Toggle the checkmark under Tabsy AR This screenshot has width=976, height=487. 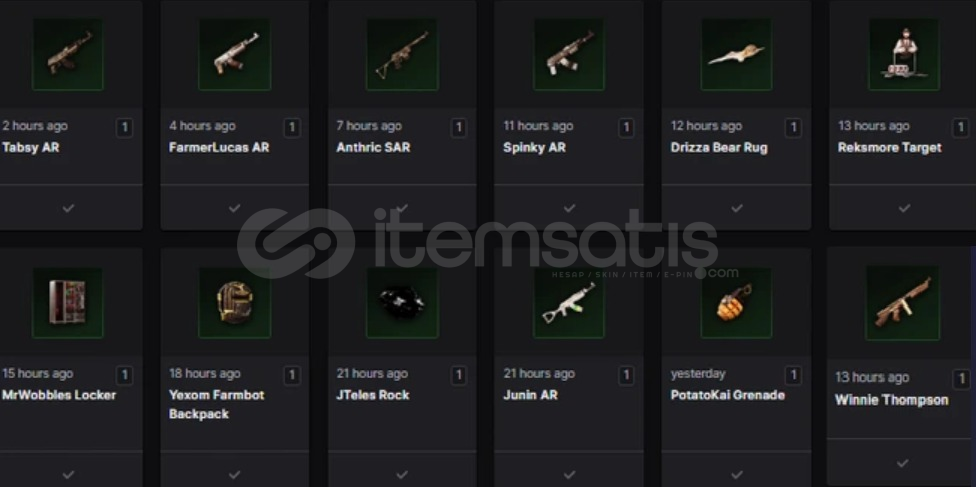pos(68,208)
